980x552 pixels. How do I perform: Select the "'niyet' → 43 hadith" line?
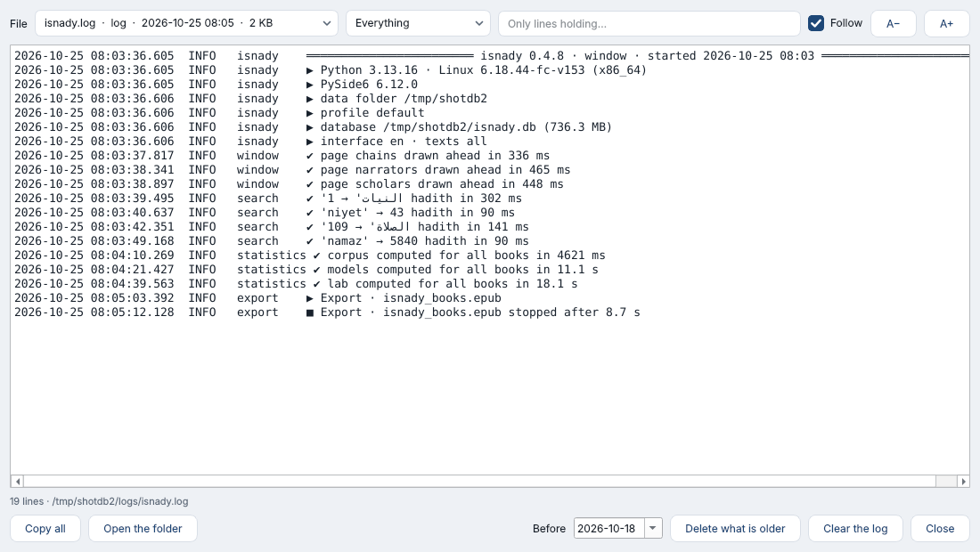(265, 214)
